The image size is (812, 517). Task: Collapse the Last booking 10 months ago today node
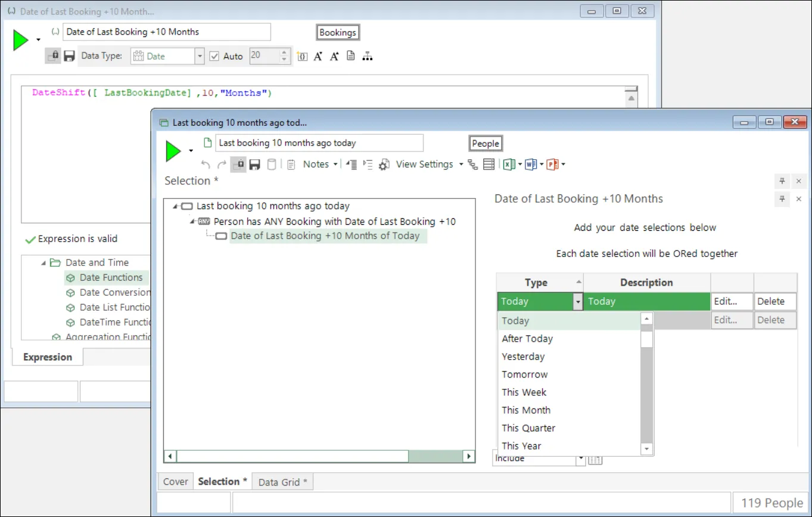click(x=176, y=206)
